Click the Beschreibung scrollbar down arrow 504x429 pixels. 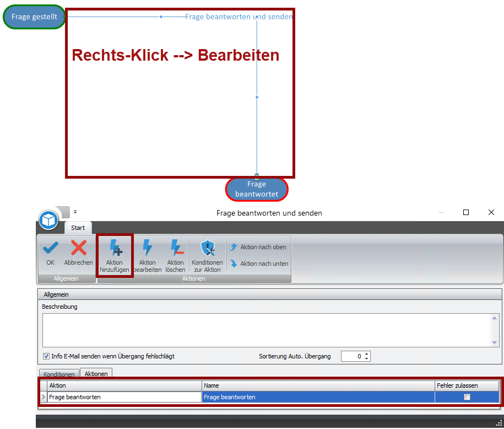point(494,342)
